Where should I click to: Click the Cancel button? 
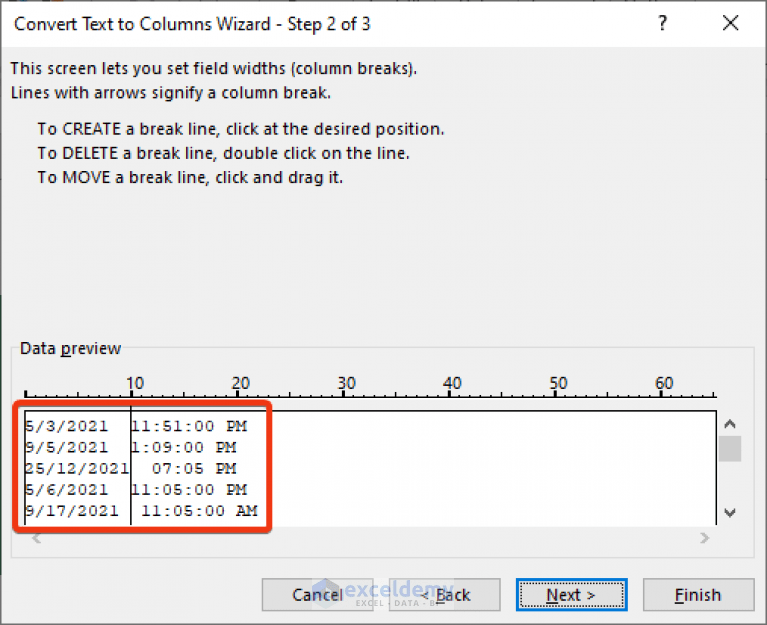pos(317,595)
